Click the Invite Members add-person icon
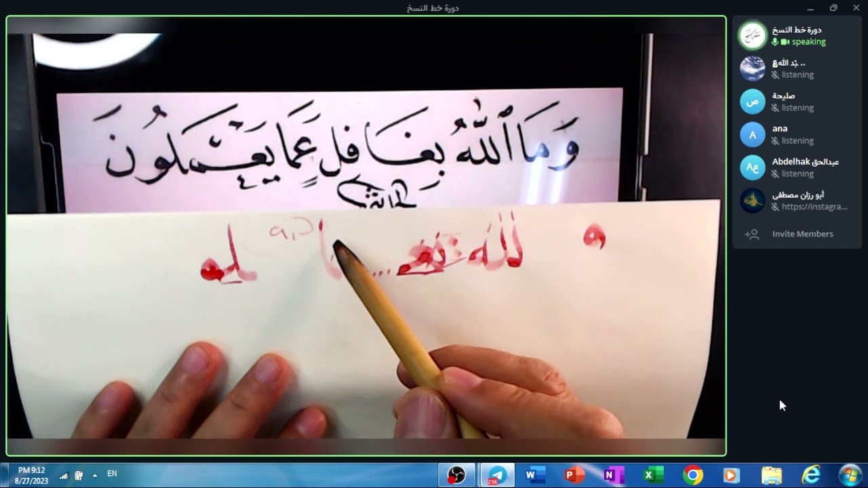Viewport: 868px width, 488px height. [752, 234]
